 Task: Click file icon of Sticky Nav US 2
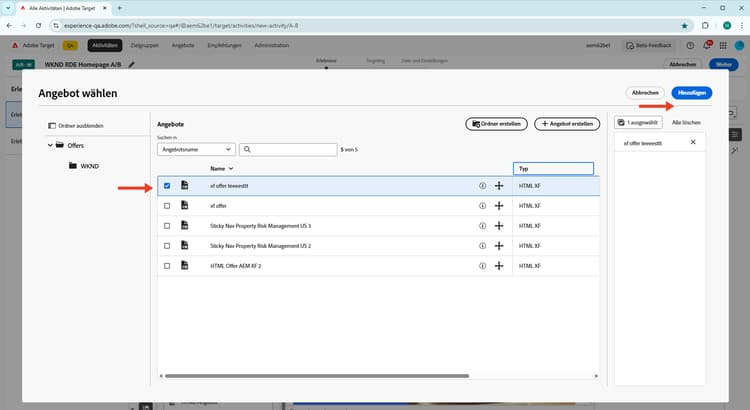coord(185,245)
